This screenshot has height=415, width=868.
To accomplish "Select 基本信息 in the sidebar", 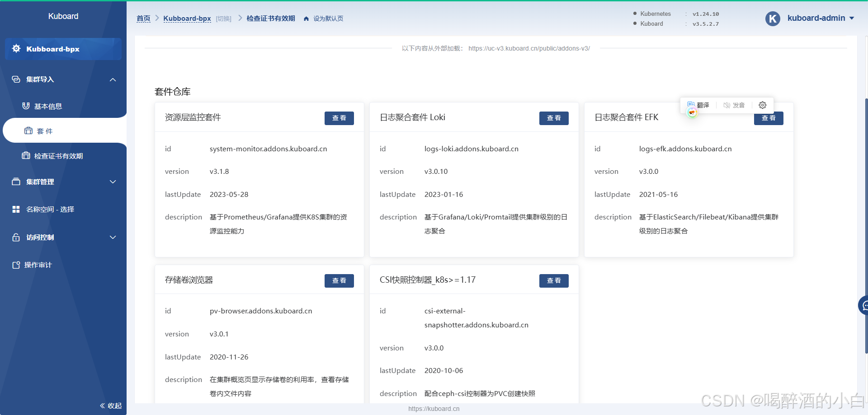I will pos(48,107).
